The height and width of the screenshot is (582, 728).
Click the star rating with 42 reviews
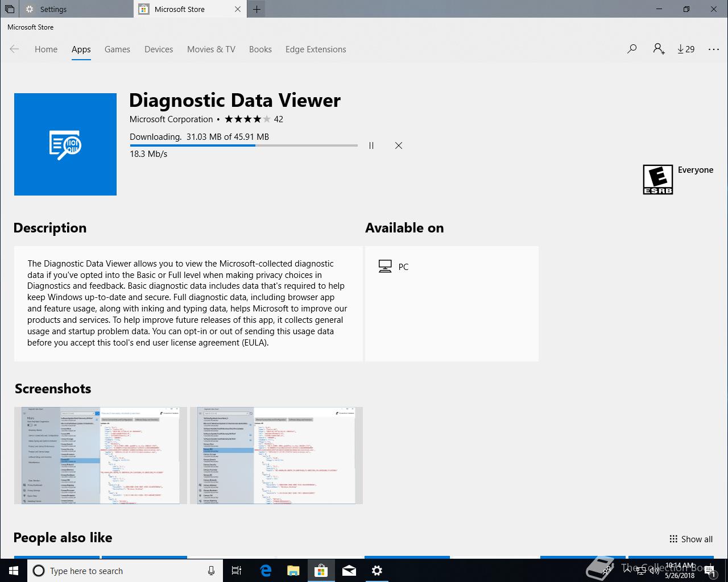coord(254,119)
